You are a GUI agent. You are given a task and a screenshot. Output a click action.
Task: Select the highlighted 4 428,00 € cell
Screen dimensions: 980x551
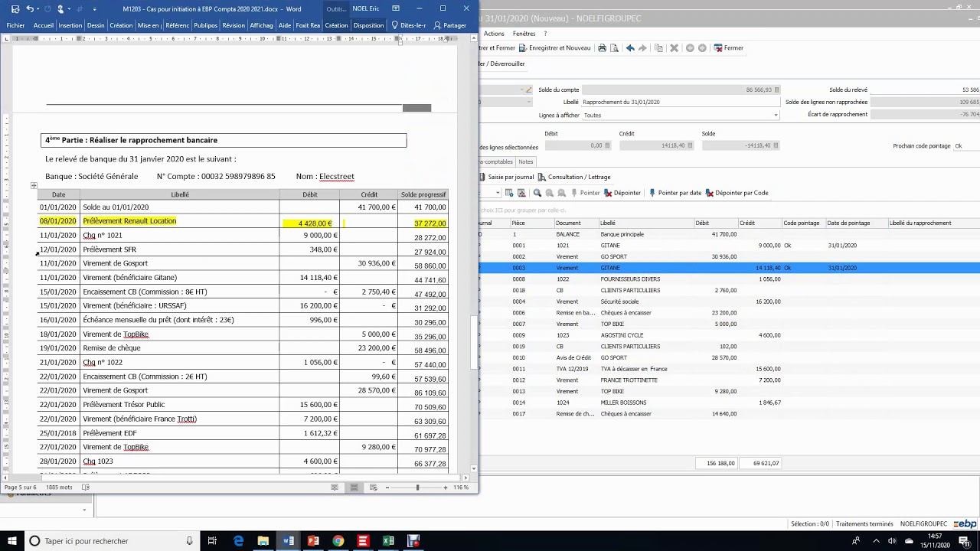pos(309,223)
